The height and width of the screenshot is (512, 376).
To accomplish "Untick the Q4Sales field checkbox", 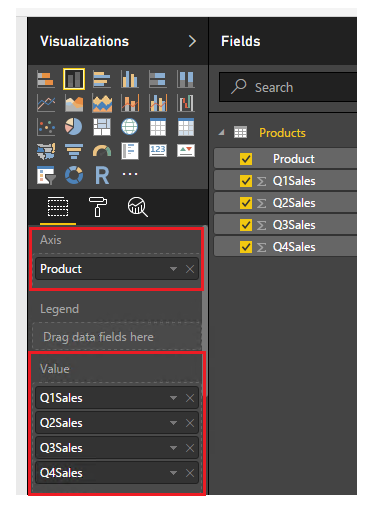I will [x=246, y=247].
